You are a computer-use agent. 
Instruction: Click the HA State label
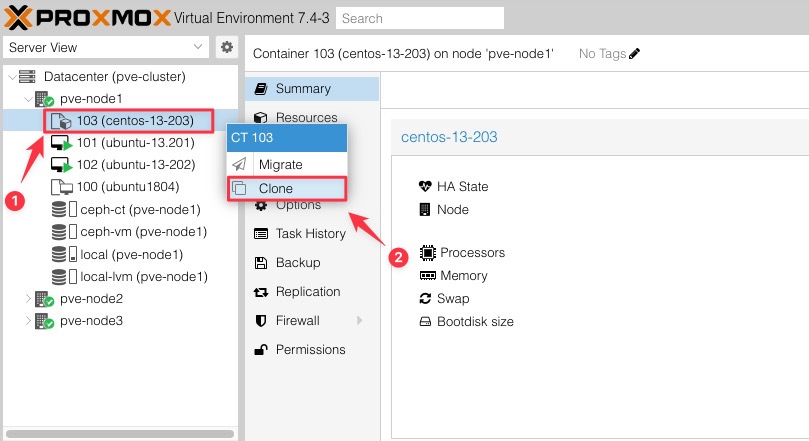click(462, 186)
